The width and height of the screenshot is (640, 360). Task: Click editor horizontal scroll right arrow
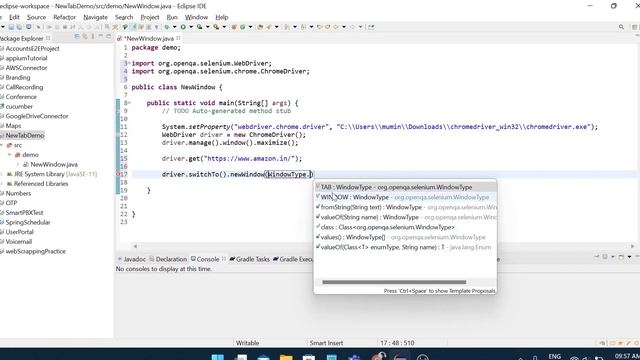tap(632, 246)
